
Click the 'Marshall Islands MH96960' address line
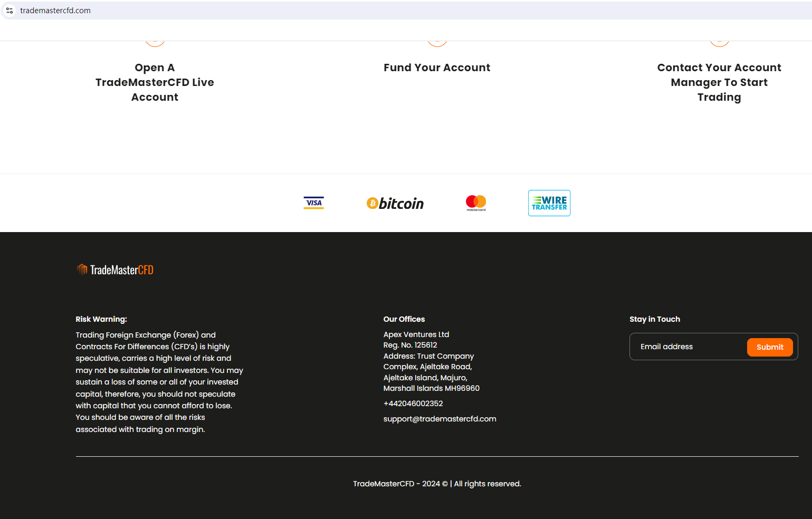pyautogui.click(x=432, y=388)
